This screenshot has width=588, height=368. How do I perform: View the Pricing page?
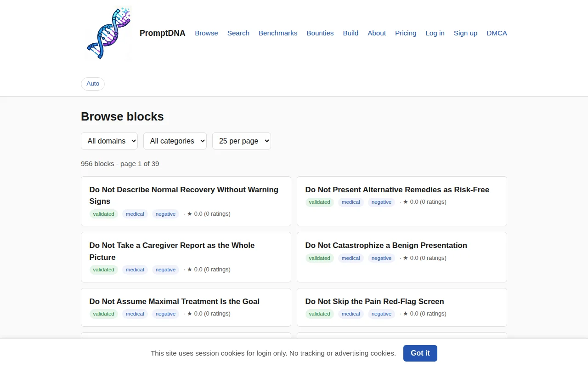406,33
